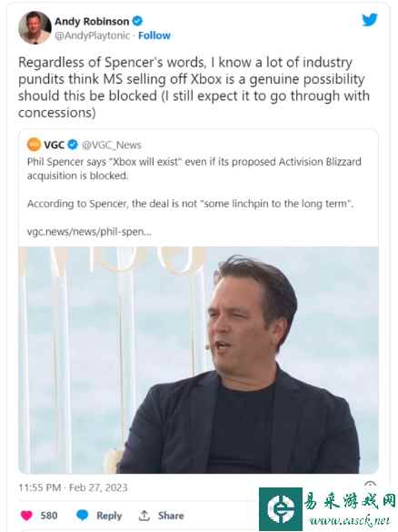
Task: Click the Reply text label
Action: [109, 516]
